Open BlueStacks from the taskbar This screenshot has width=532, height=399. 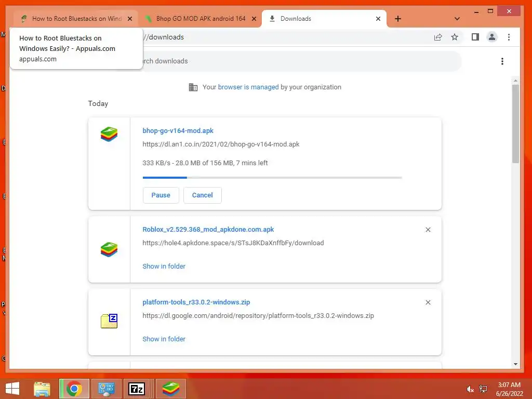170,389
